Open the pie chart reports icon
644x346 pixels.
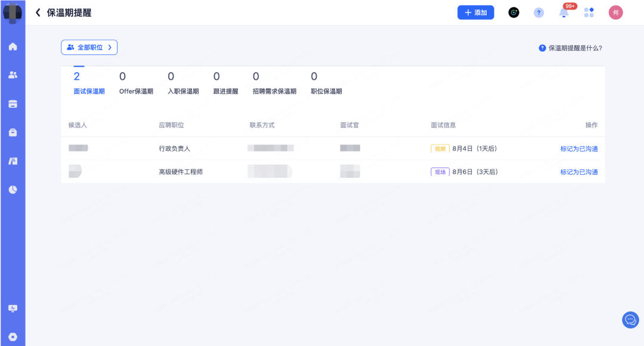13,190
